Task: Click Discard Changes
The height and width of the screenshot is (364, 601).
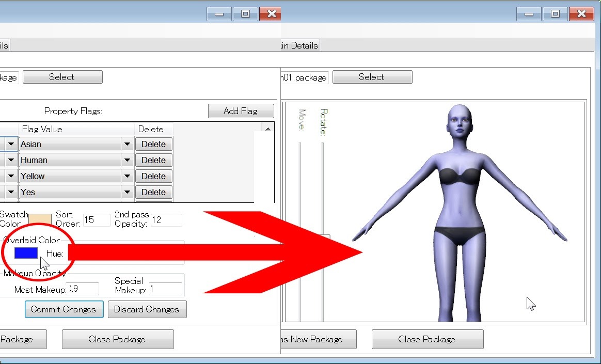Action: 147,309
